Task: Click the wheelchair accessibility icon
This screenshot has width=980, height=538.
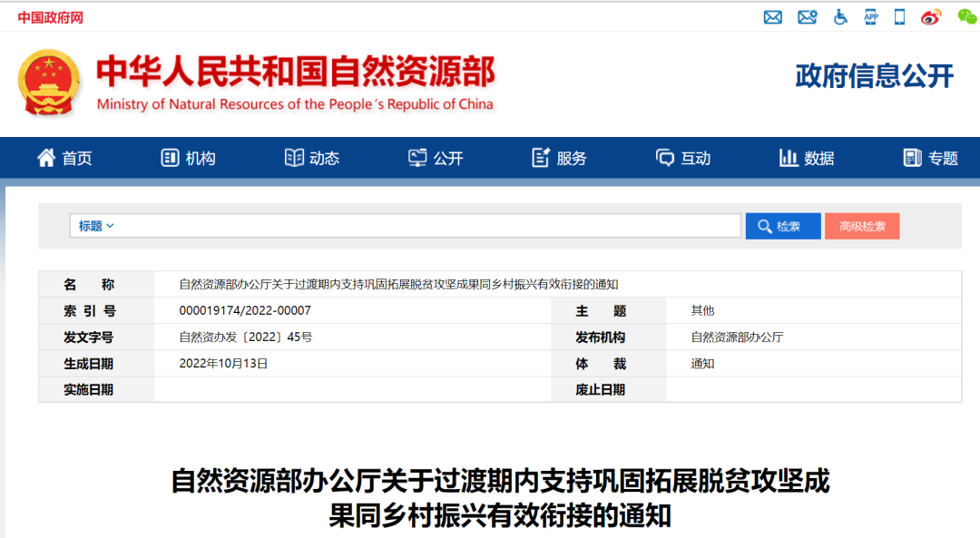Action: [840, 17]
